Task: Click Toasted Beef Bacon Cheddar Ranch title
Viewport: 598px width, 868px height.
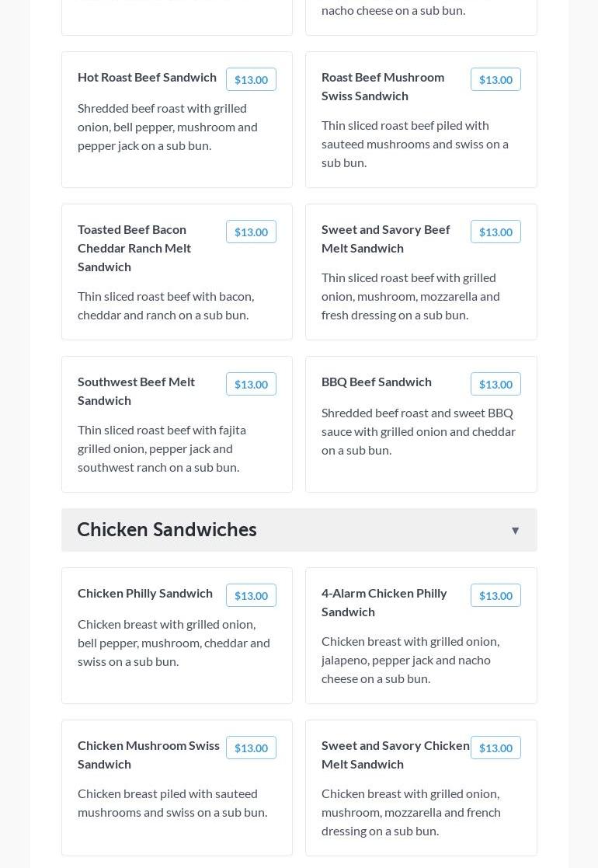Action: point(134,248)
